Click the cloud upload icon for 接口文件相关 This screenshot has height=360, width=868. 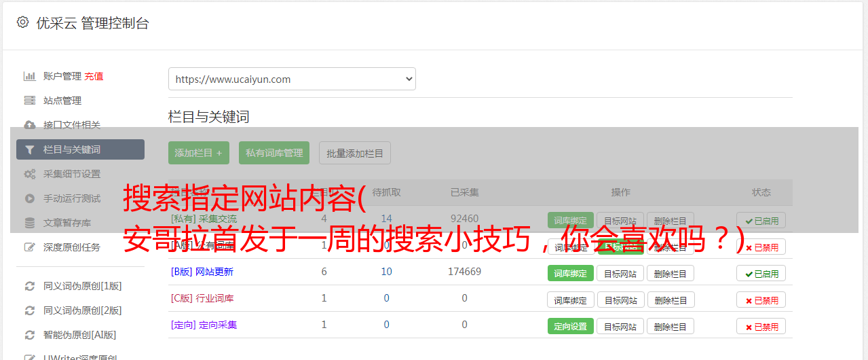(x=29, y=125)
